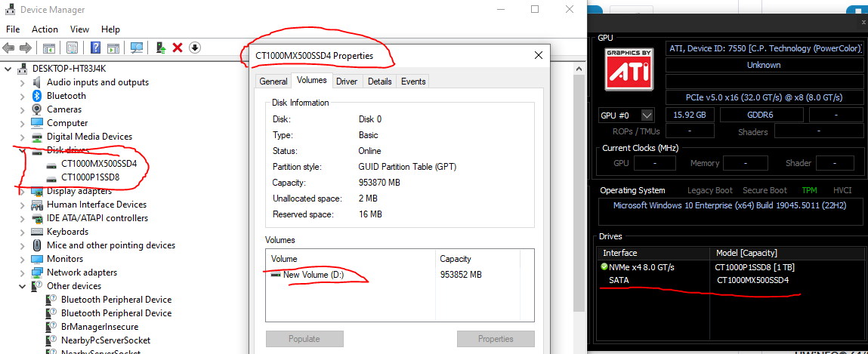Click the Network adapters category icon

pyautogui.click(x=36, y=272)
